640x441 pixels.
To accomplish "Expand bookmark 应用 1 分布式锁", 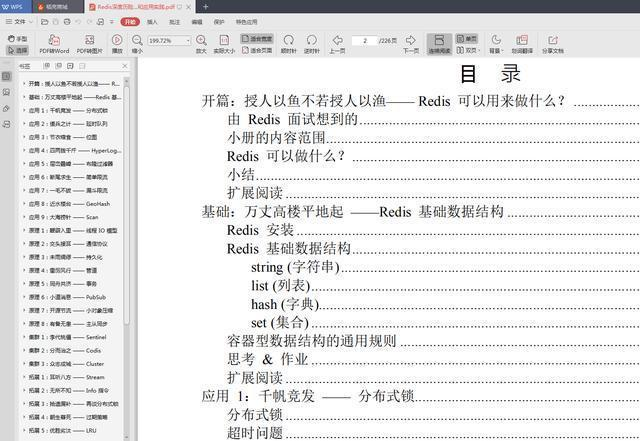I will pyautogui.click(x=24, y=110).
